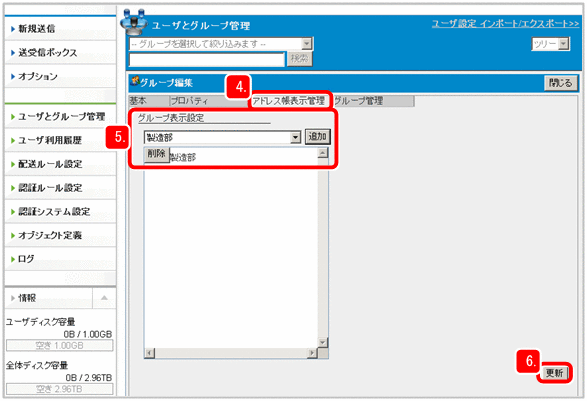Switch to the プロパティ tab

tap(209, 101)
